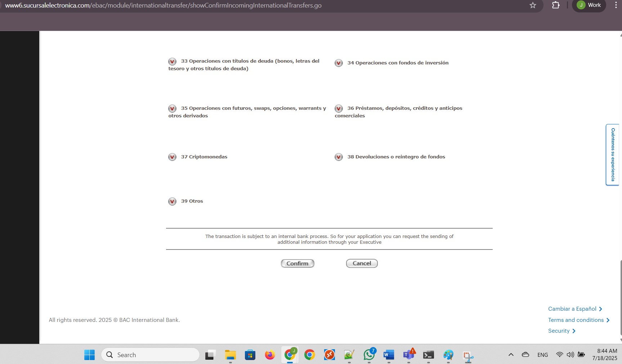The height and width of the screenshot is (364, 622).
Task: Open the volume speaker tray icon
Action: pos(570,355)
